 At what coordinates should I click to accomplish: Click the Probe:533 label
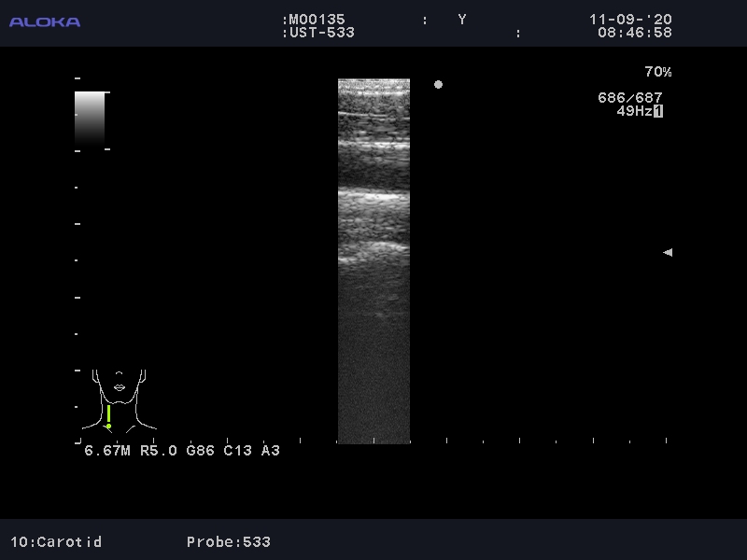[x=228, y=541]
